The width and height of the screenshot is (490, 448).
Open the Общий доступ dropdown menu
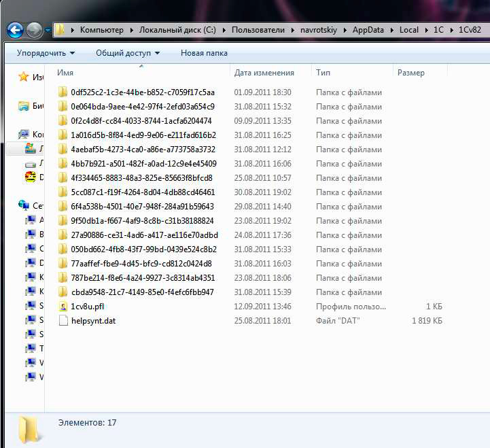pos(127,53)
